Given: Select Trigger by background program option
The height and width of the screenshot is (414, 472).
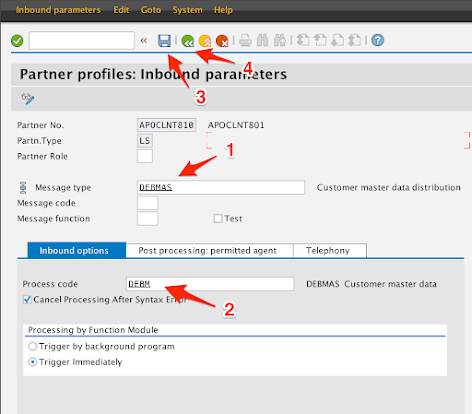Looking at the screenshot, I should 32,346.
